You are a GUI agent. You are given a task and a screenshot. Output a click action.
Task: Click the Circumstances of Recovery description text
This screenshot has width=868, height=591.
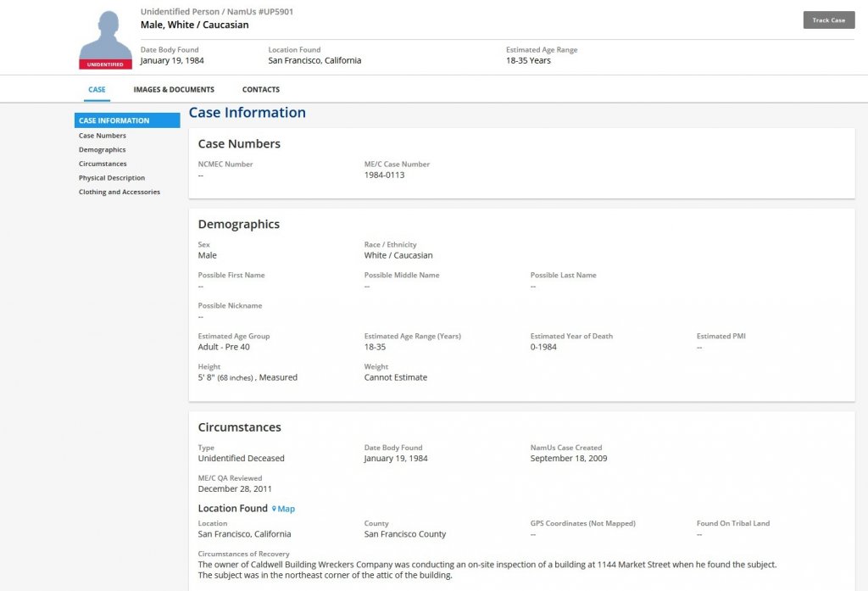tap(487, 570)
